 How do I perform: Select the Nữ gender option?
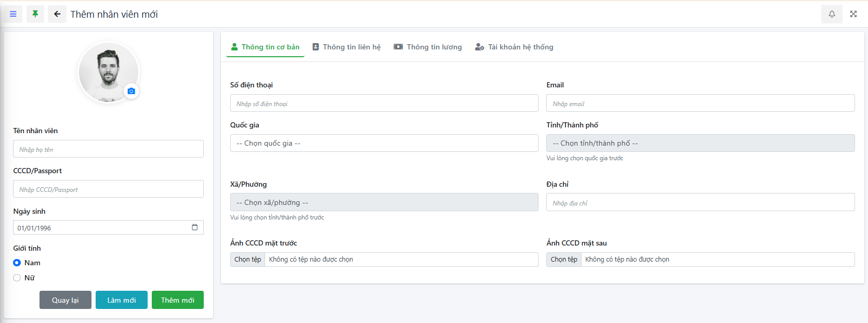pyautogui.click(x=17, y=278)
